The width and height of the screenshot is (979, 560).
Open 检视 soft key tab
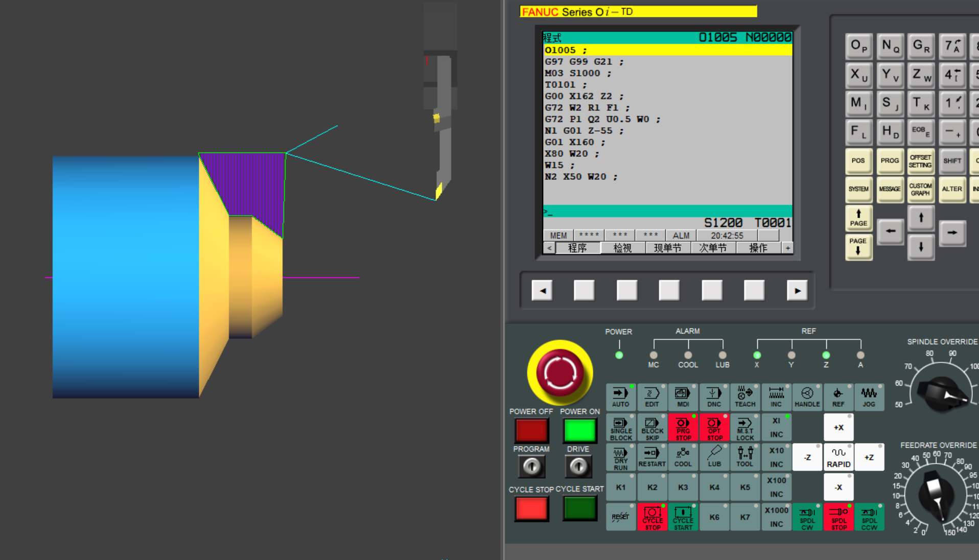click(622, 248)
